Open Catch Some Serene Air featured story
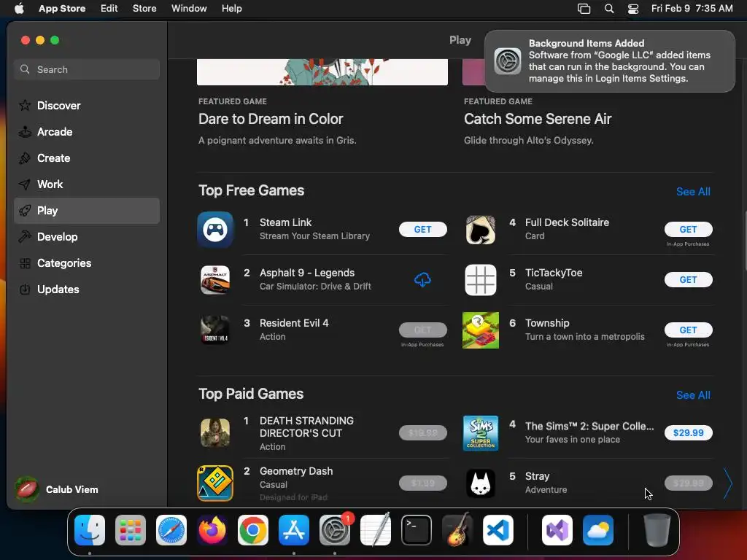Screen dimensions: 747x560 [x=538, y=119]
